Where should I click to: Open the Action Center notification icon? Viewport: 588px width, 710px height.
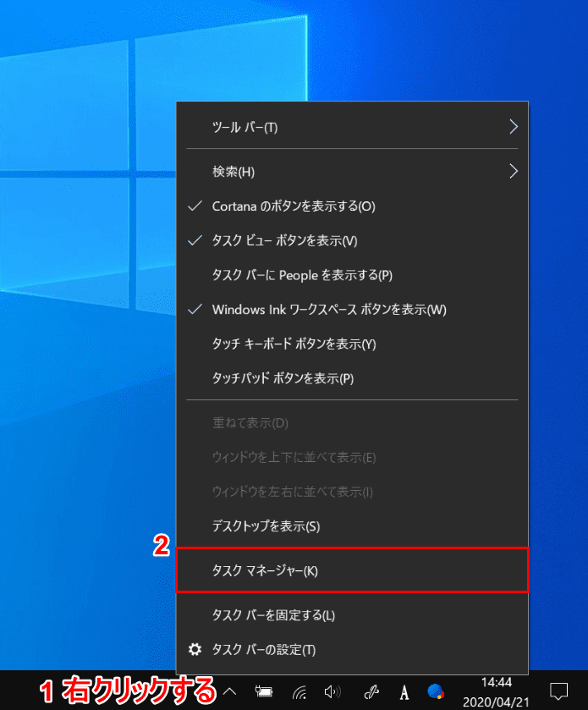558,691
